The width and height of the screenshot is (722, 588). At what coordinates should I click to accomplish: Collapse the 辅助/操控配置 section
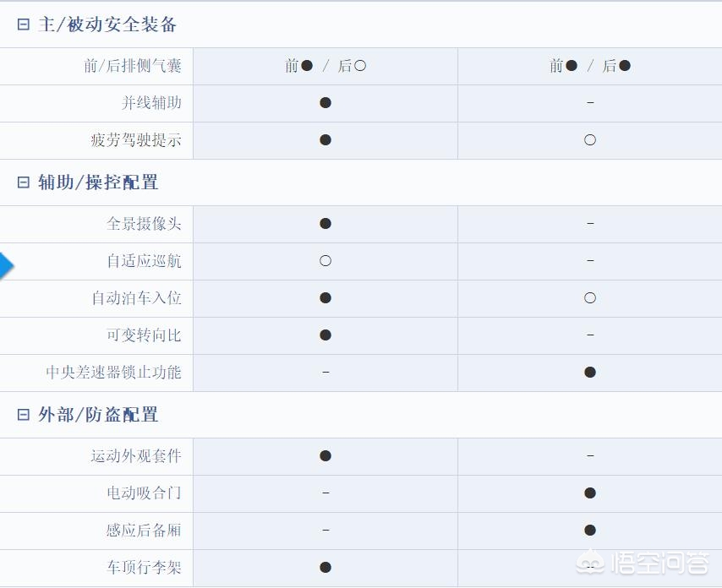point(23,182)
